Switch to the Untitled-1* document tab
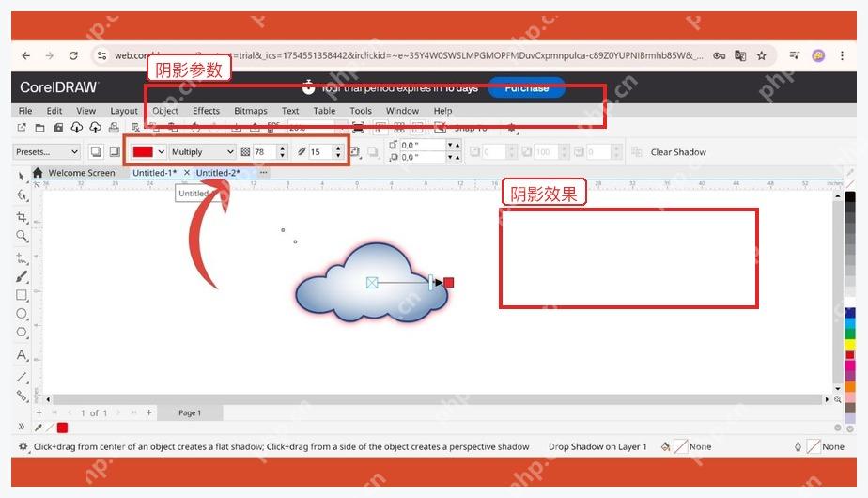 pos(154,173)
